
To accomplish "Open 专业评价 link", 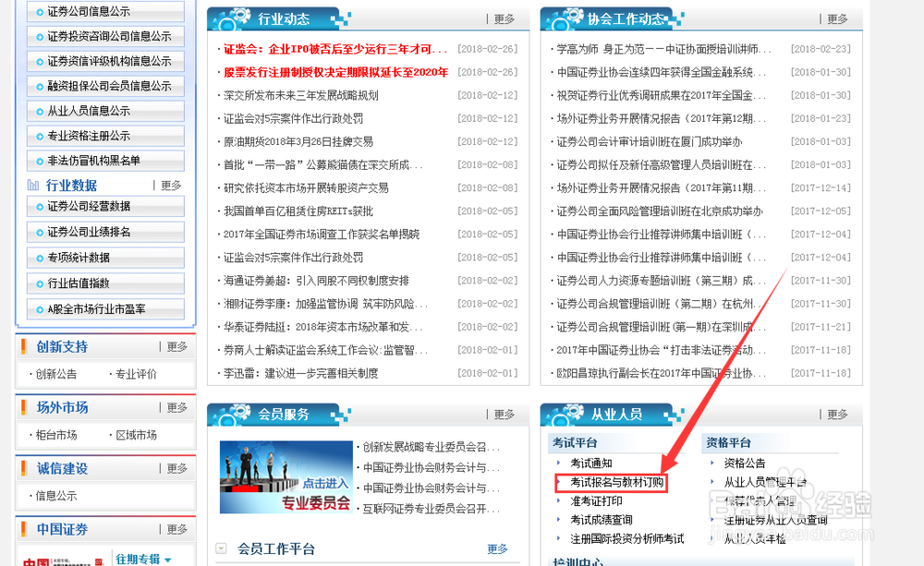I will tap(136, 374).
